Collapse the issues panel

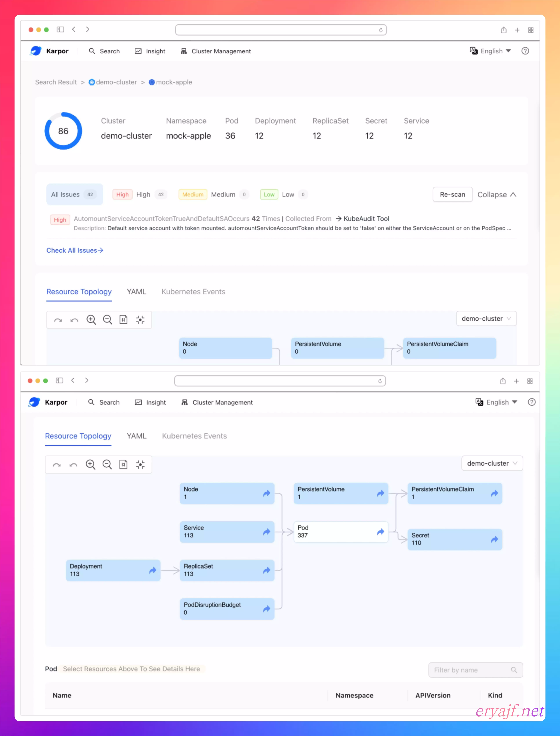[x=497, y=195]
